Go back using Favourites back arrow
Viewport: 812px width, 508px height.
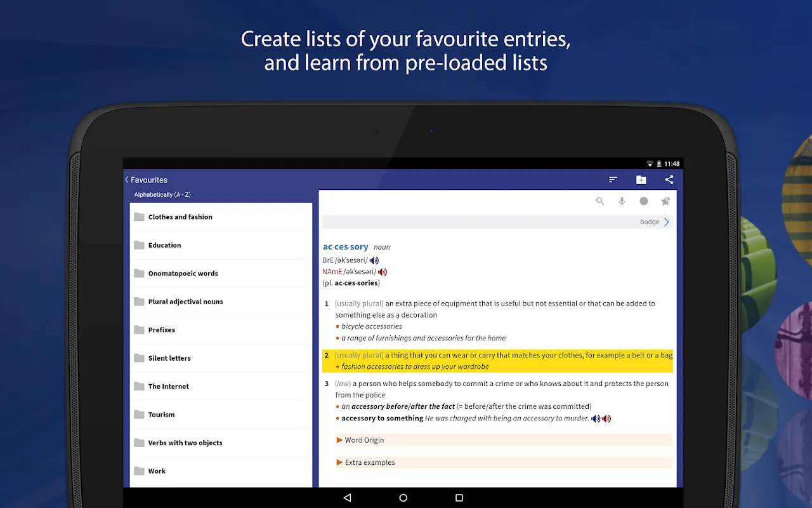(x=127, y=180)
